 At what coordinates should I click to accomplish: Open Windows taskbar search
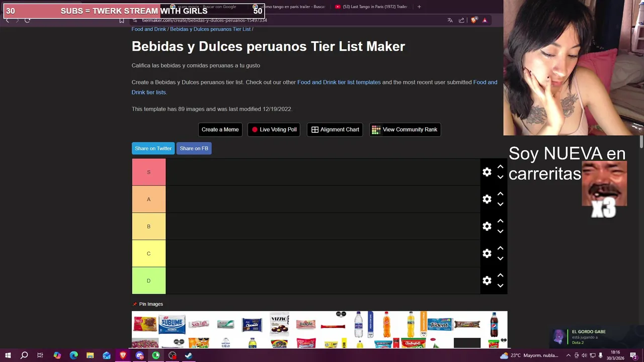point(24,355)
